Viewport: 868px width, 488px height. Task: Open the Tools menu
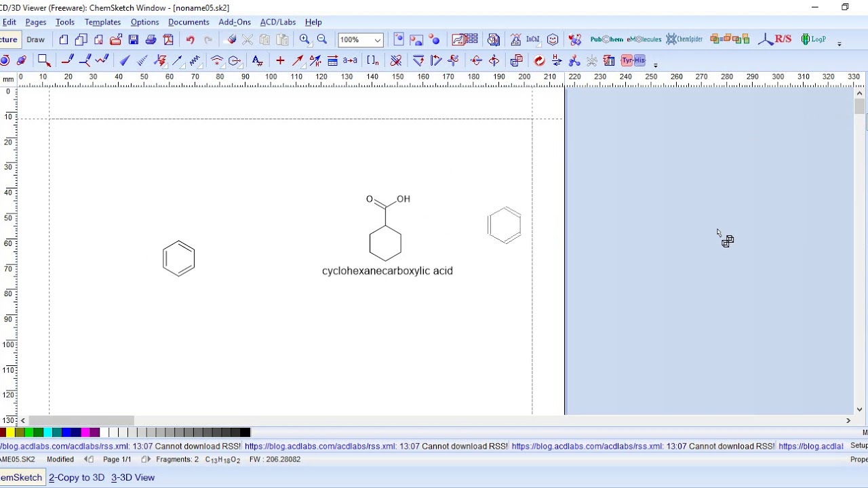65,22
